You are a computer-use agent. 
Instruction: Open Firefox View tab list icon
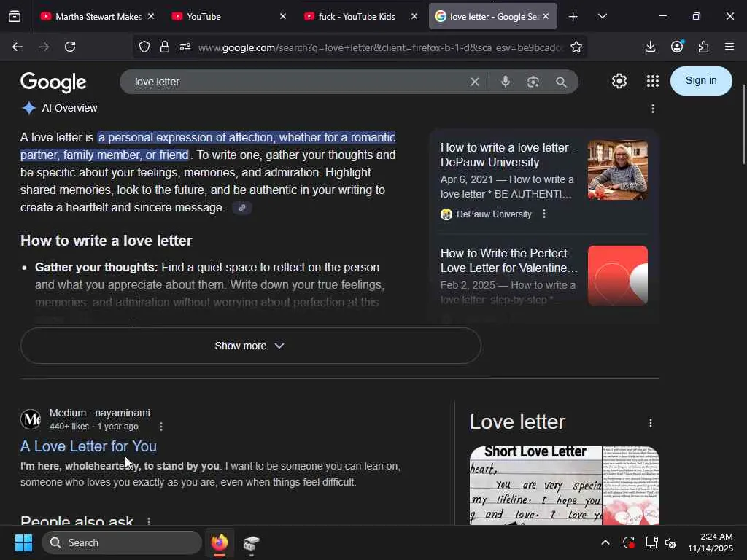point(15,17)
